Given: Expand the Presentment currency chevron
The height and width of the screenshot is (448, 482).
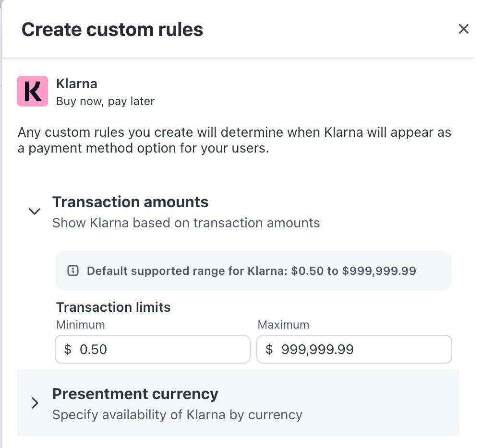Looking at the screenshot, I should pyautogui.click(x=35, y=403).
